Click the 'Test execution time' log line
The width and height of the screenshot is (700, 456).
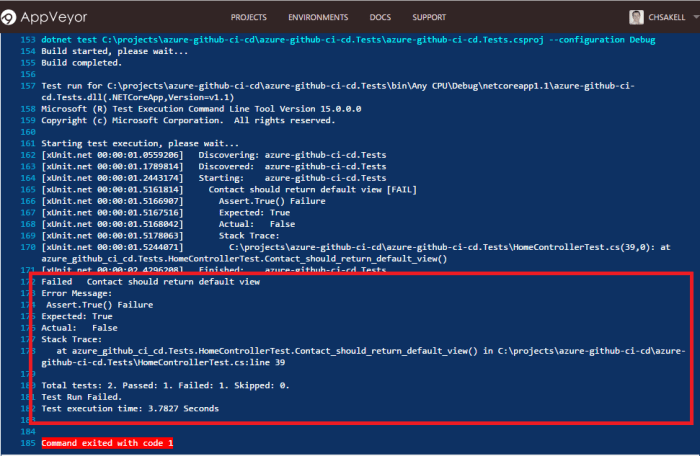click(130, 408)
